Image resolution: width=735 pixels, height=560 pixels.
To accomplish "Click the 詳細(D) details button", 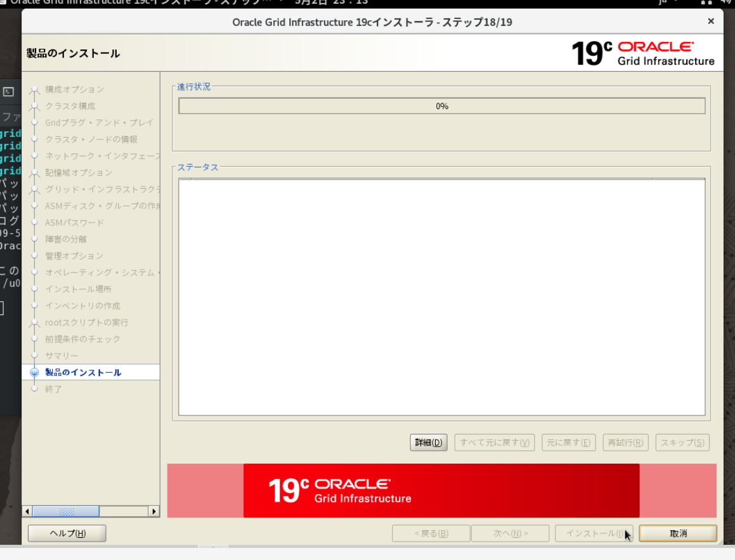I will (429, 443).
